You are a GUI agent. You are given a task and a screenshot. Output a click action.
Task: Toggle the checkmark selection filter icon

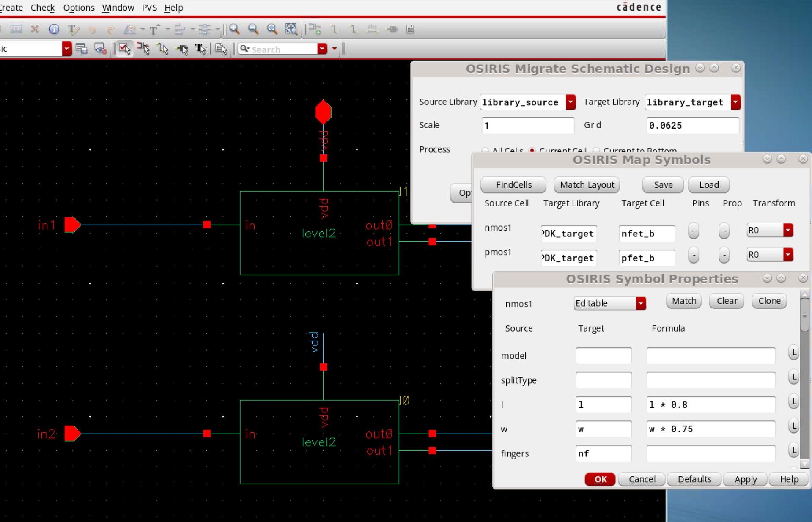click(124, 49)
